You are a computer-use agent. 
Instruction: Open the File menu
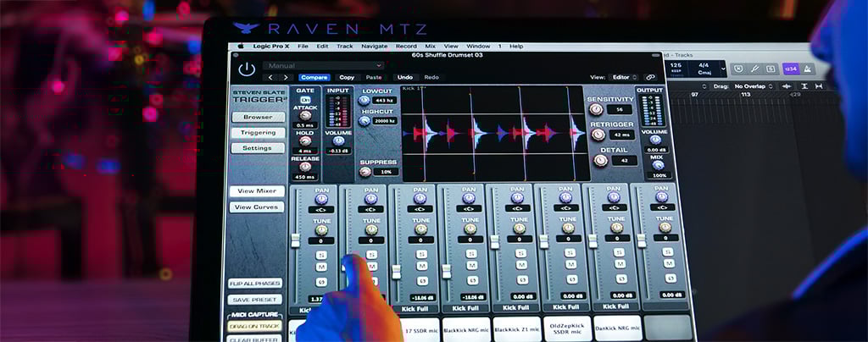[303, 47]
